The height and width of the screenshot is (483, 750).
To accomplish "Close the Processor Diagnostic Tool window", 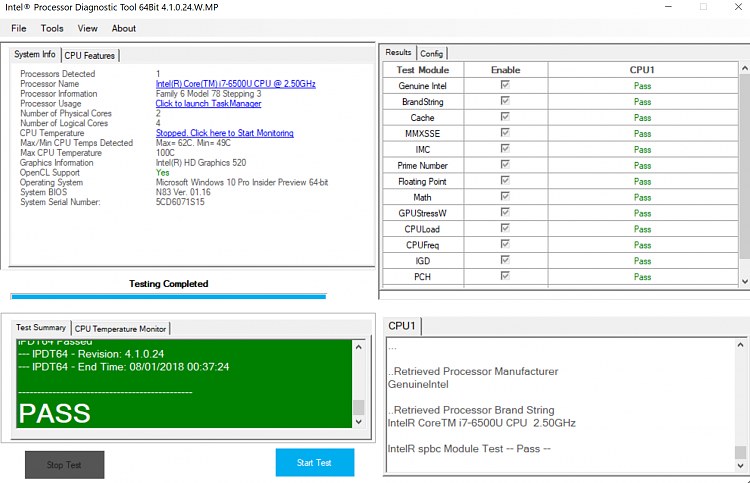I will (738, 7).
